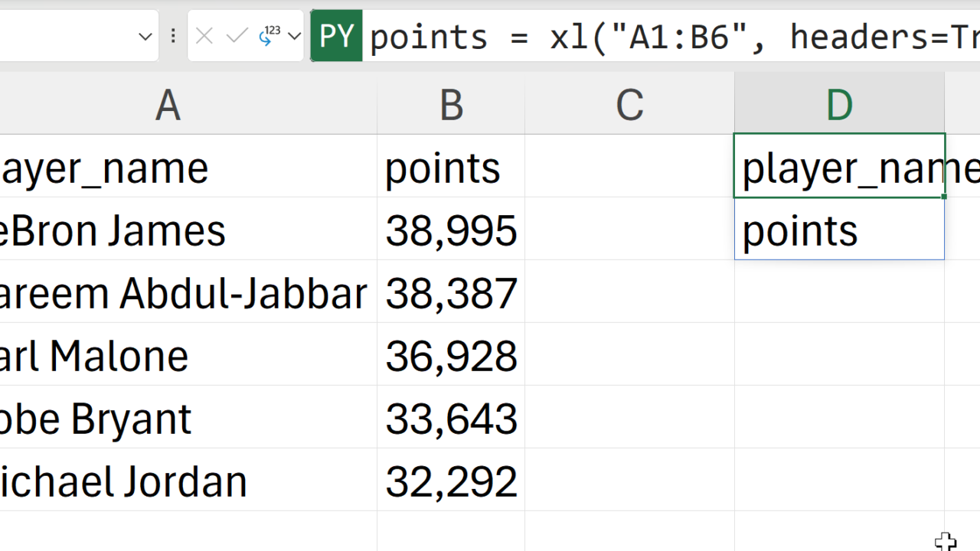Select column A header
Image resolution: width=980 pixels, height=551 pixels.
pyautogui.click(x=168, y=104)
